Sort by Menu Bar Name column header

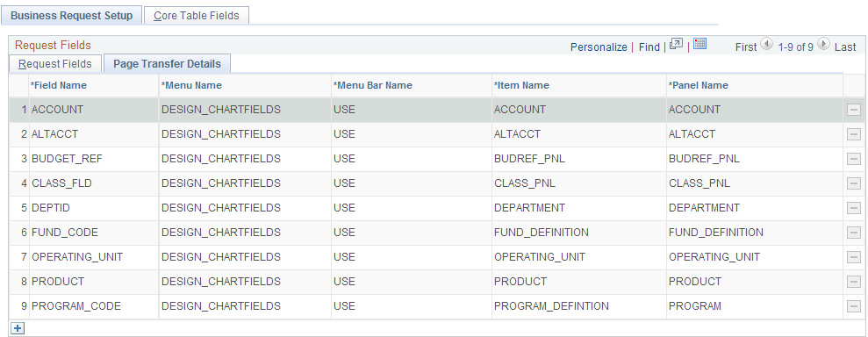coord(372,85)
